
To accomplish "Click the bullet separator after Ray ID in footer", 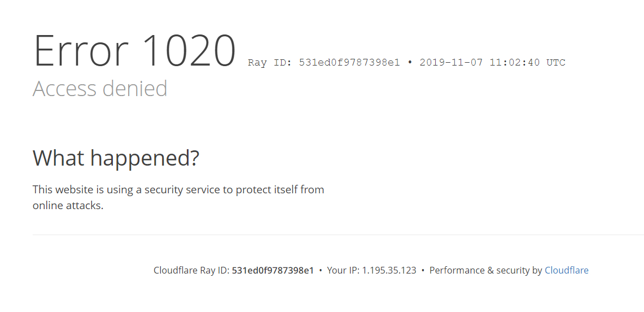I will (x=321, y=271).
